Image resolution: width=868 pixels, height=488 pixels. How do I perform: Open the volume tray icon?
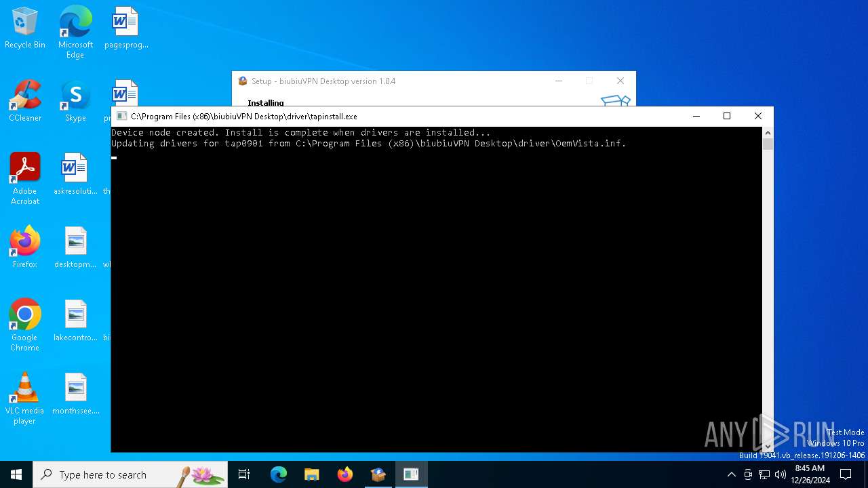[x=781, y=474]
